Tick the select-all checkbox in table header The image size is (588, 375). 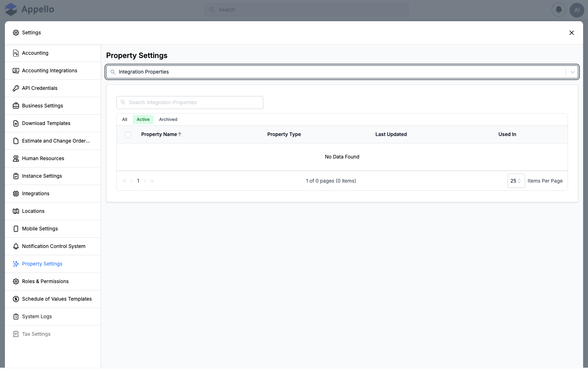tap(128, 134)
